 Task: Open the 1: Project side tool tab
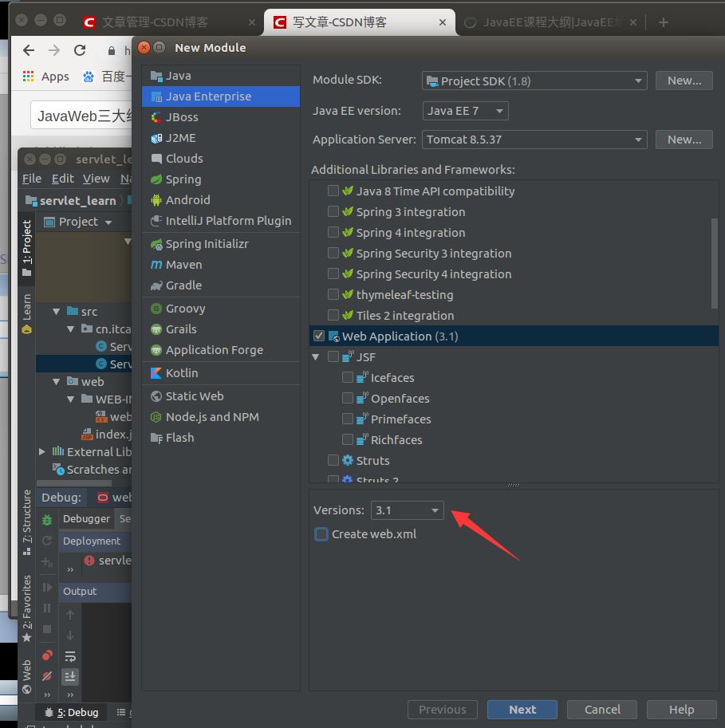(x=27, y=247)
